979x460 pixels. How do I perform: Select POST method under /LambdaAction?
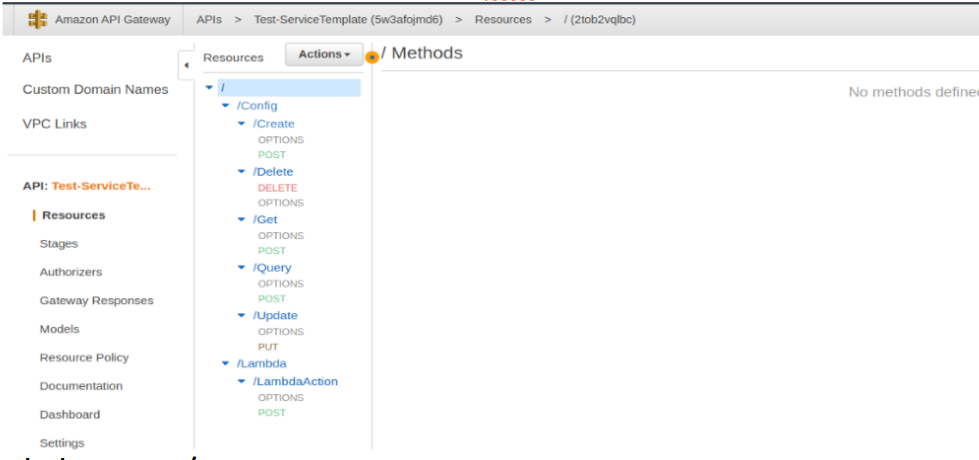[271, 413]
